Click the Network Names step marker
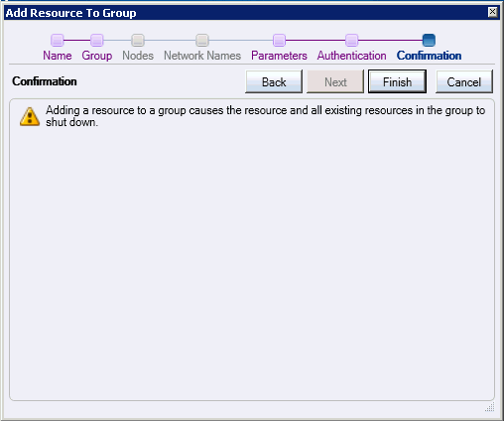 (x=202, y=40)
